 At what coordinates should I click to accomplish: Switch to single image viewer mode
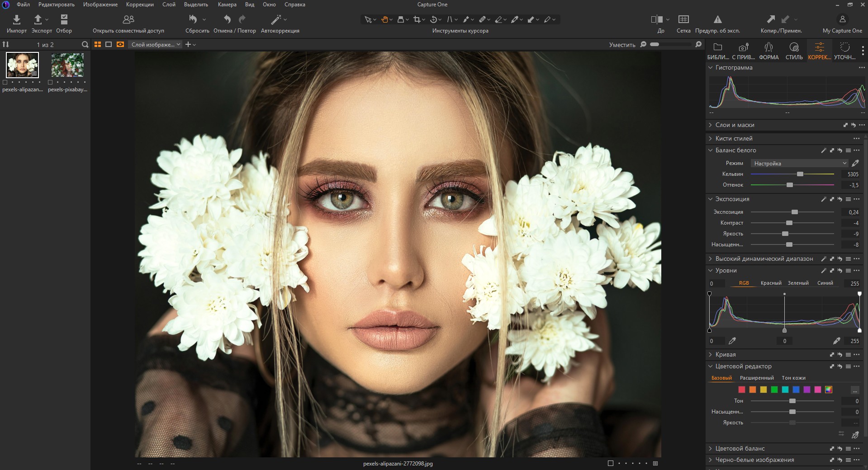point(109,44)
